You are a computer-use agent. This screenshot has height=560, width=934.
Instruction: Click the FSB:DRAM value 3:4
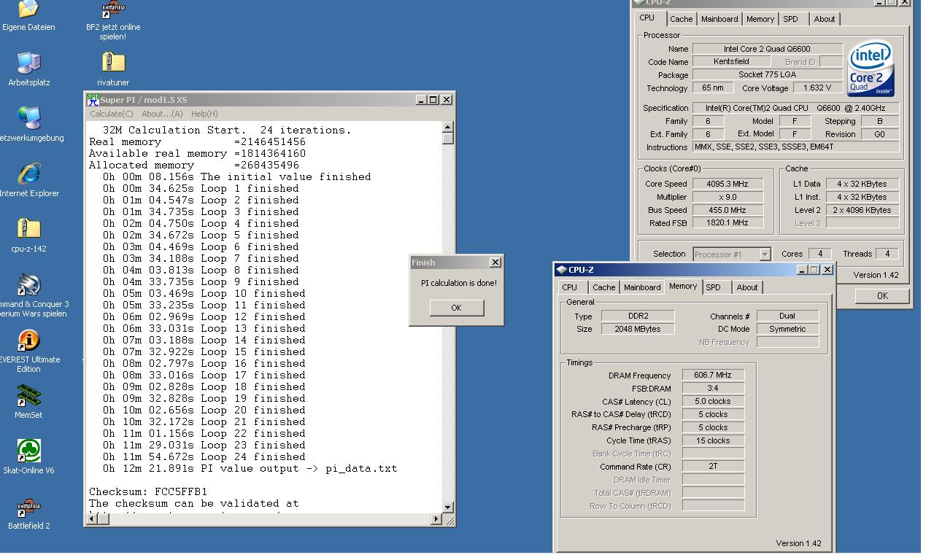click(713, 388)
